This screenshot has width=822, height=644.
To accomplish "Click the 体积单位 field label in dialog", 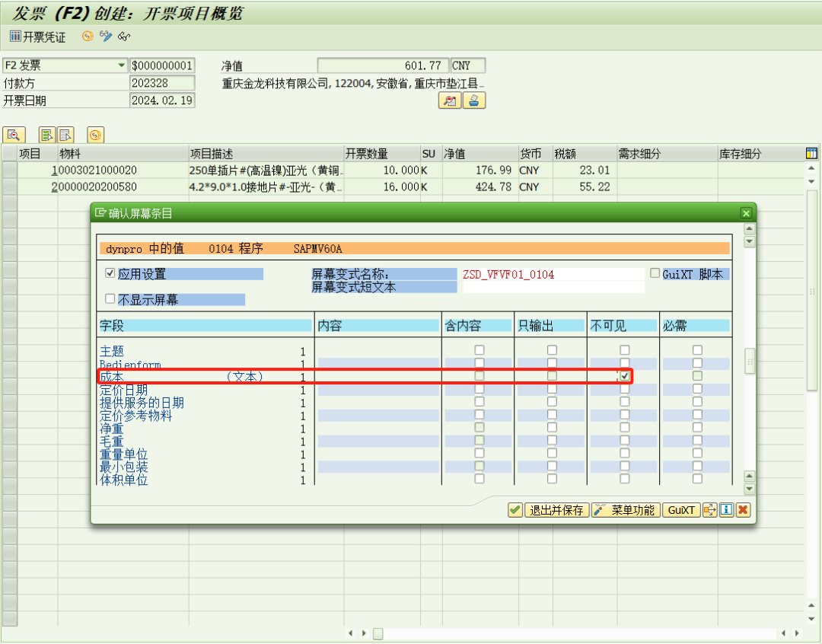I will coord(124,480).
